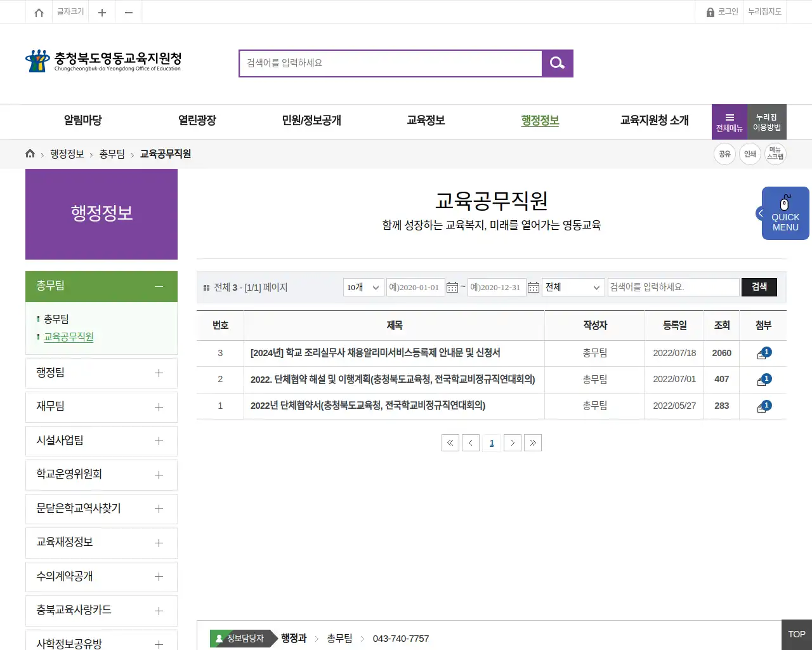Open the 알림마당 menu
The image size is (812, 650).
click(83, 121)
